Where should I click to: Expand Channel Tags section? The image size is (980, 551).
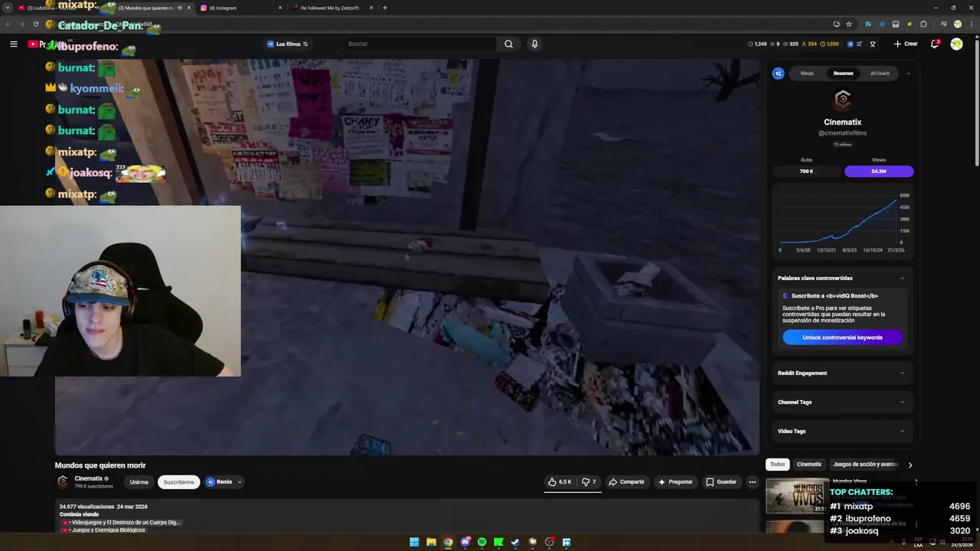click(x=842, y=402)
